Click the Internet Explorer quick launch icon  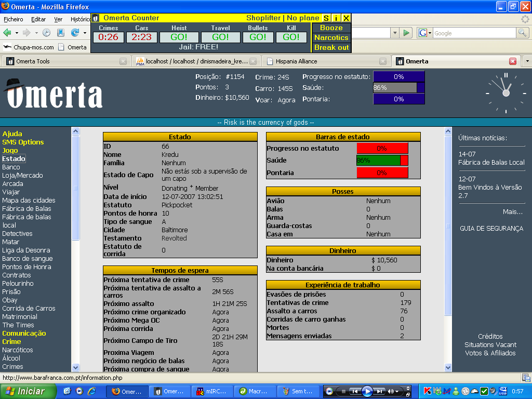(91, 391)
